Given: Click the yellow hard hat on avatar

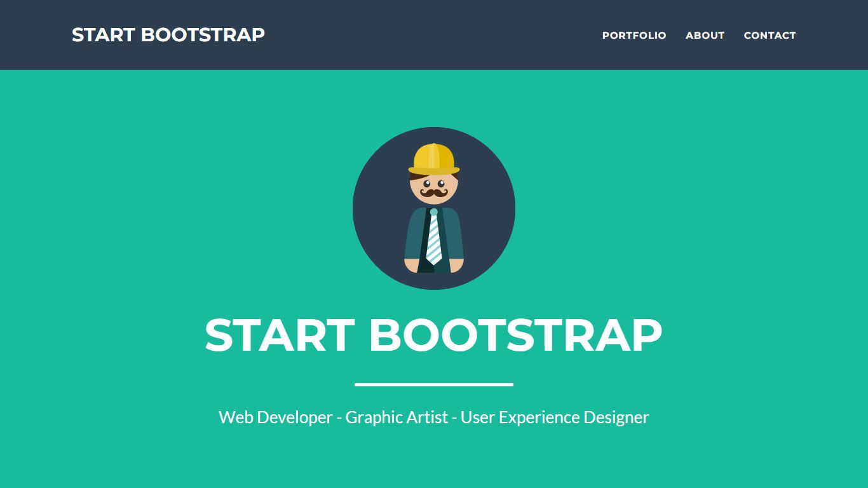Looking at the screenshot, I should click(433, 158).
